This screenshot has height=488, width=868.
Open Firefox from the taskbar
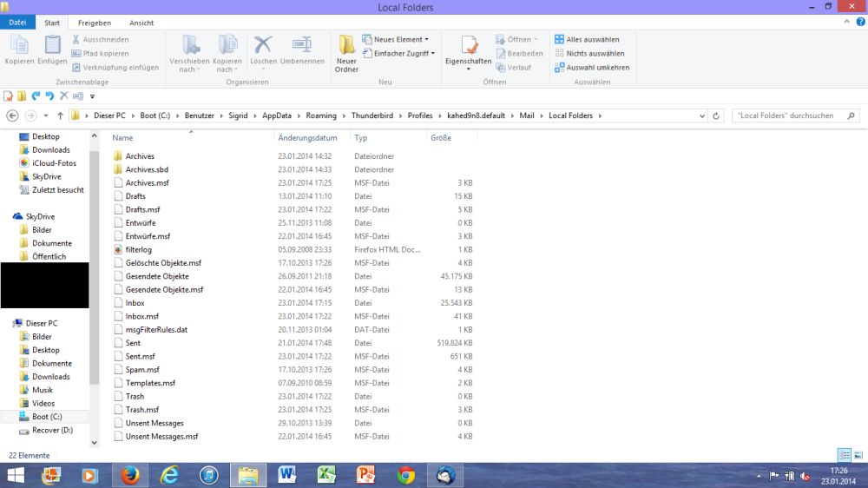click(x=130, y=475)
